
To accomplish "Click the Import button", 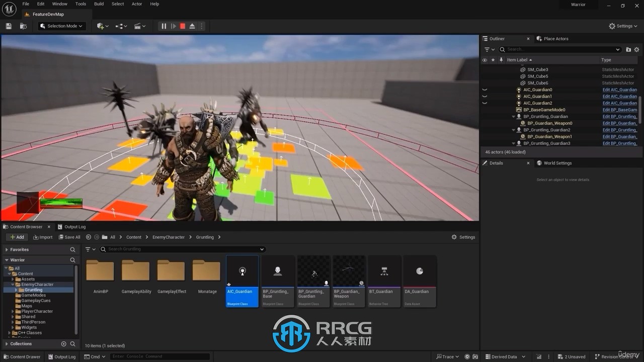I will (x=42, y=237).
